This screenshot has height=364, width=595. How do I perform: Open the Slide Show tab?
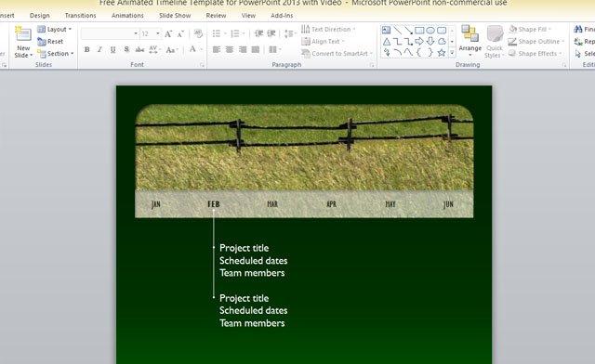click(175, 16)
